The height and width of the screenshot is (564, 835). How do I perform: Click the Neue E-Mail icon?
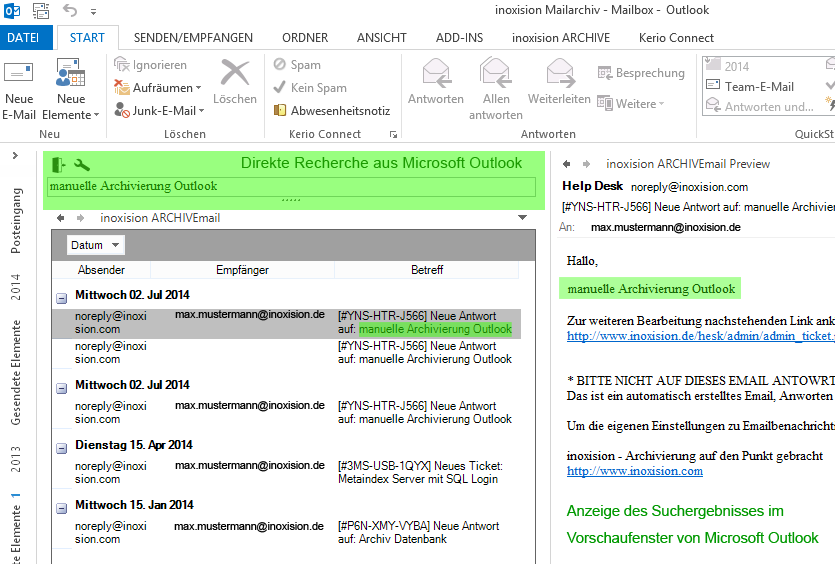pos(19,75)
